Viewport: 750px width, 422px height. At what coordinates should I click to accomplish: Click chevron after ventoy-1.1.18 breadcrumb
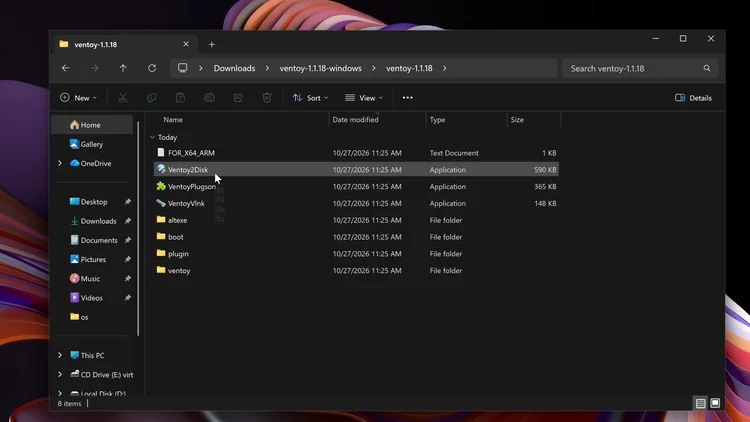coord(444,68)
